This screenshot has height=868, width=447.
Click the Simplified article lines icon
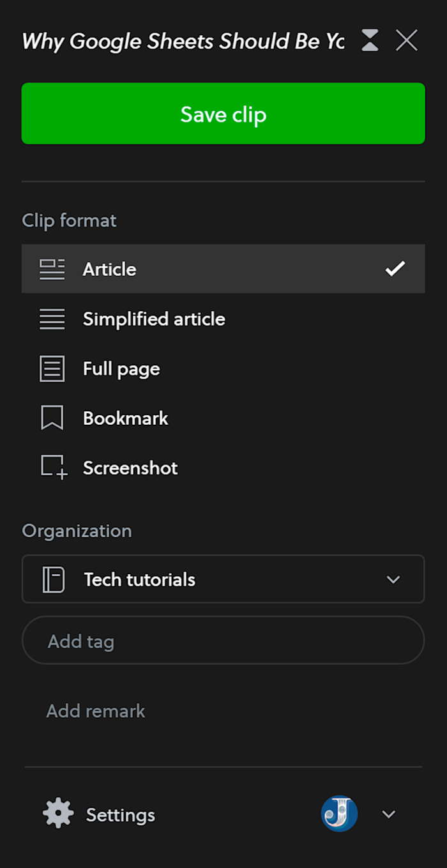pyautogui.click(x=52, y=319)
